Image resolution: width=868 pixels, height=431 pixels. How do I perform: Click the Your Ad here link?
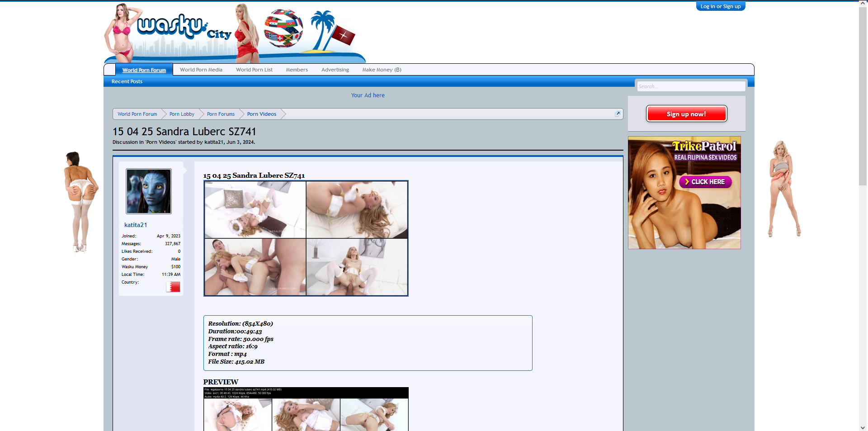click(x=368, y=95)
